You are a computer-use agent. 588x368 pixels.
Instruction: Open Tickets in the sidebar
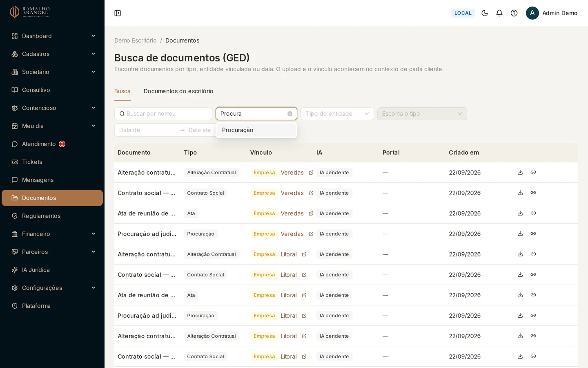(52, 162)
